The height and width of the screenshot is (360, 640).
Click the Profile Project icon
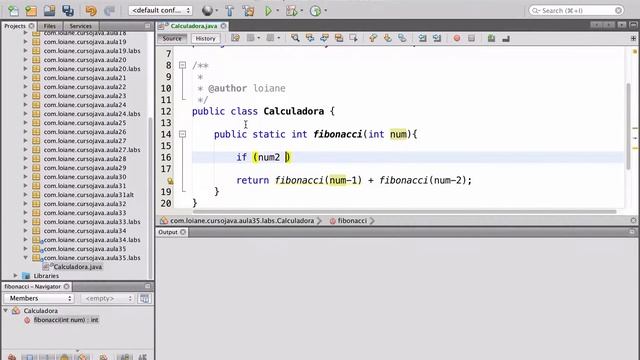315,11
